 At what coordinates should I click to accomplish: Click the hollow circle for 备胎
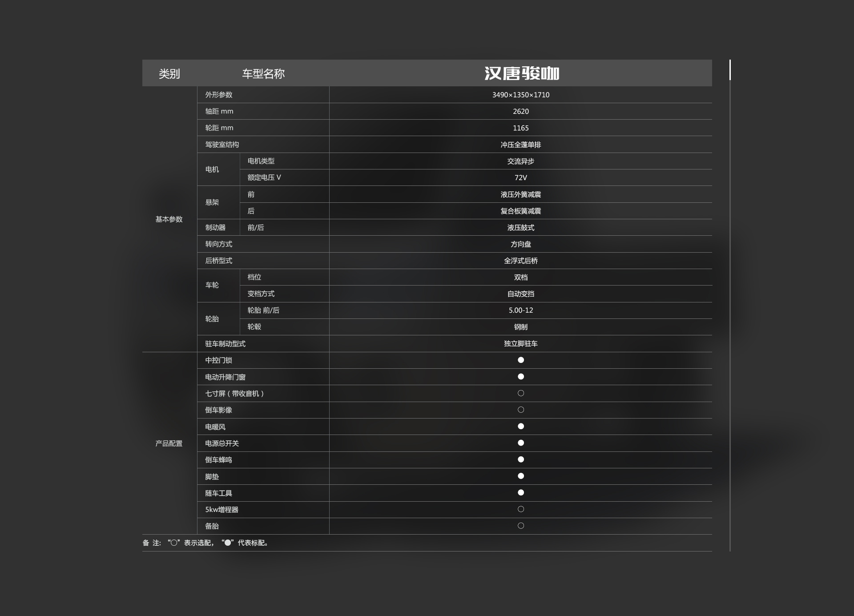pos(521,526)
